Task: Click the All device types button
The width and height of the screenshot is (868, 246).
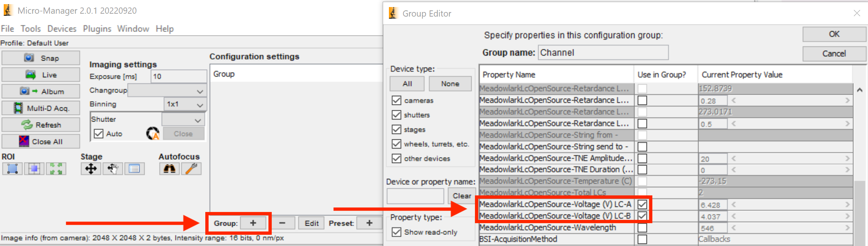Action: 407,83
